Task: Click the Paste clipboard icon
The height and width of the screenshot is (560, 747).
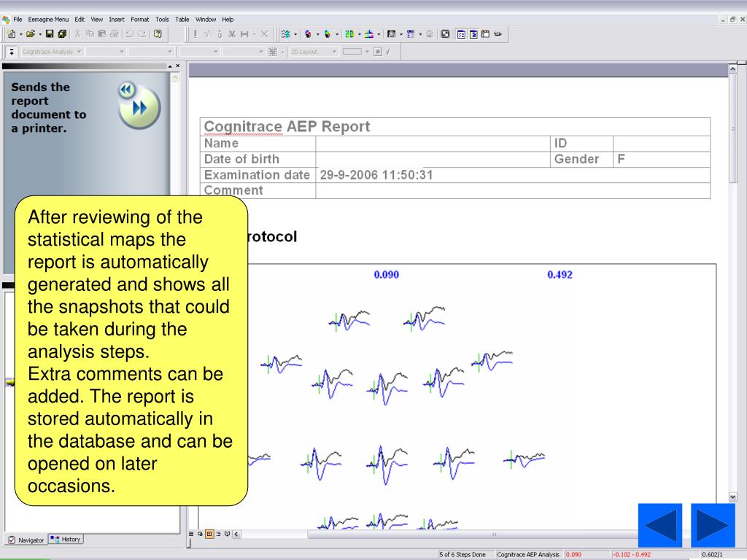Action: click(102, 34)
